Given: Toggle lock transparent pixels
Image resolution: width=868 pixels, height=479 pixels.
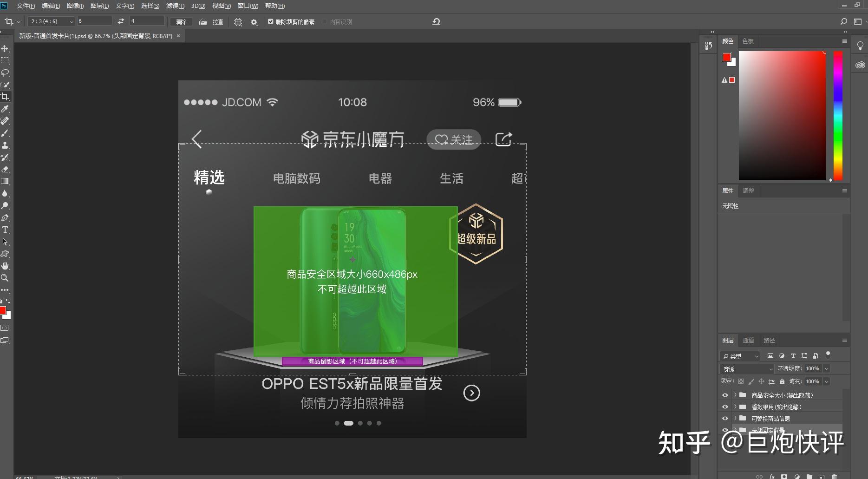Looking at the screenshot, I should 741,381.
